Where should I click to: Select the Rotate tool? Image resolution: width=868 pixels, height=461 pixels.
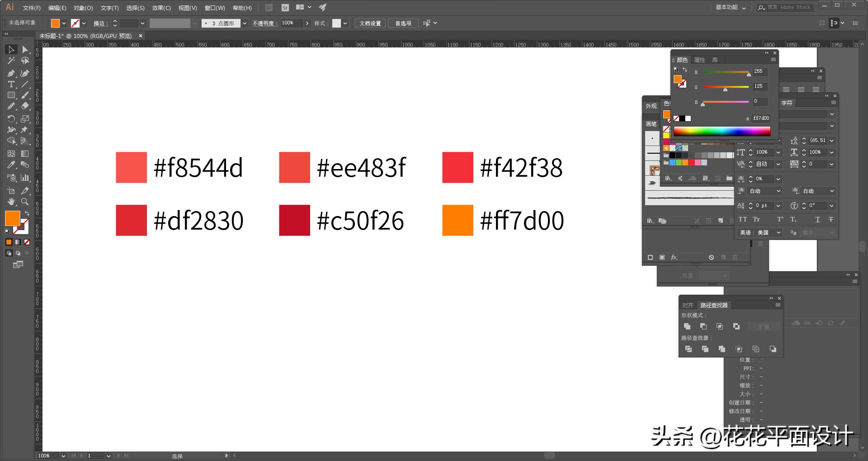pos(11,119)
